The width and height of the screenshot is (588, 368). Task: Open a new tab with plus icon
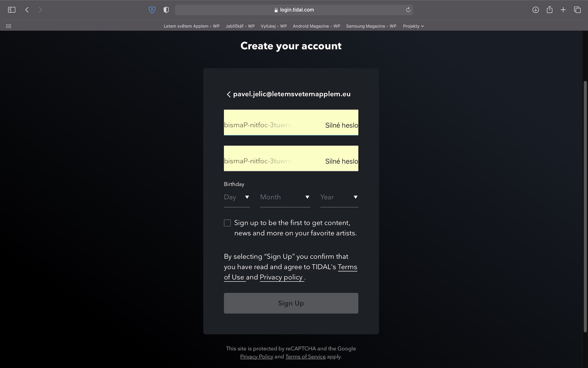pos(563,10)
